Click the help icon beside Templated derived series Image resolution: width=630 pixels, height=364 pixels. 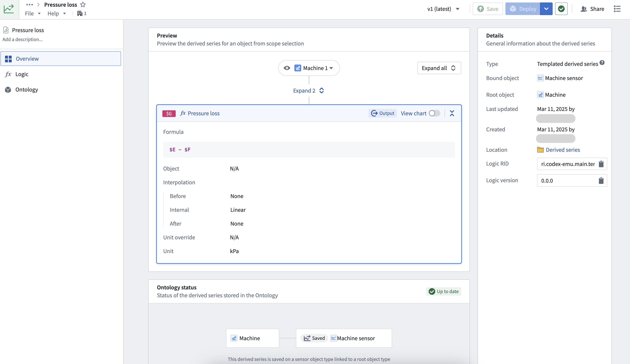pyautogui.click(x=602, y=63)
